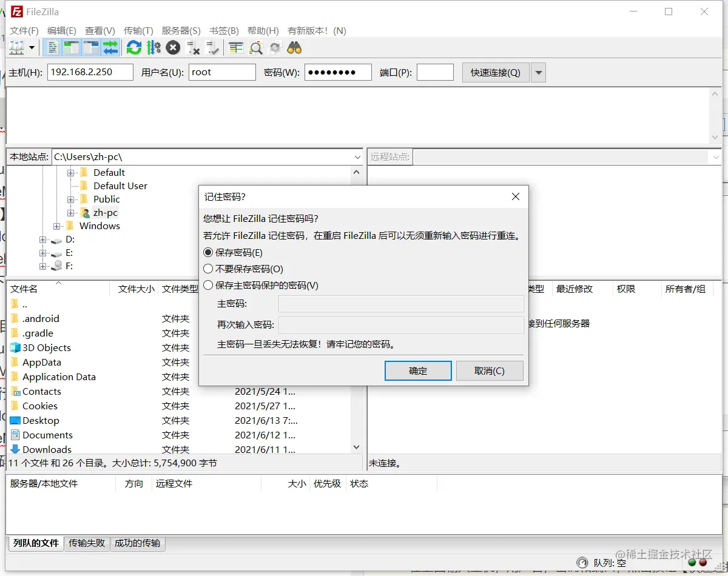Click the Documents icon in file list
Viewport: 728px width, 576px height.
(15, 435)
